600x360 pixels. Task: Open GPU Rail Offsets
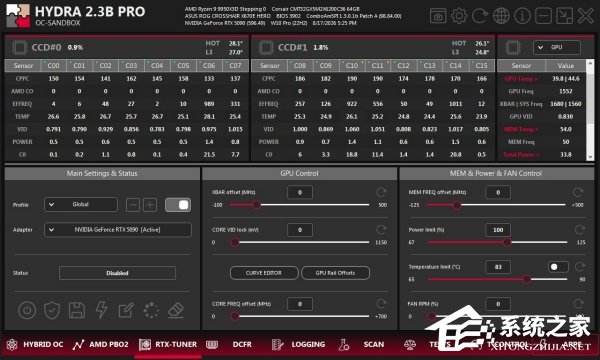click(x=336, y=273)
